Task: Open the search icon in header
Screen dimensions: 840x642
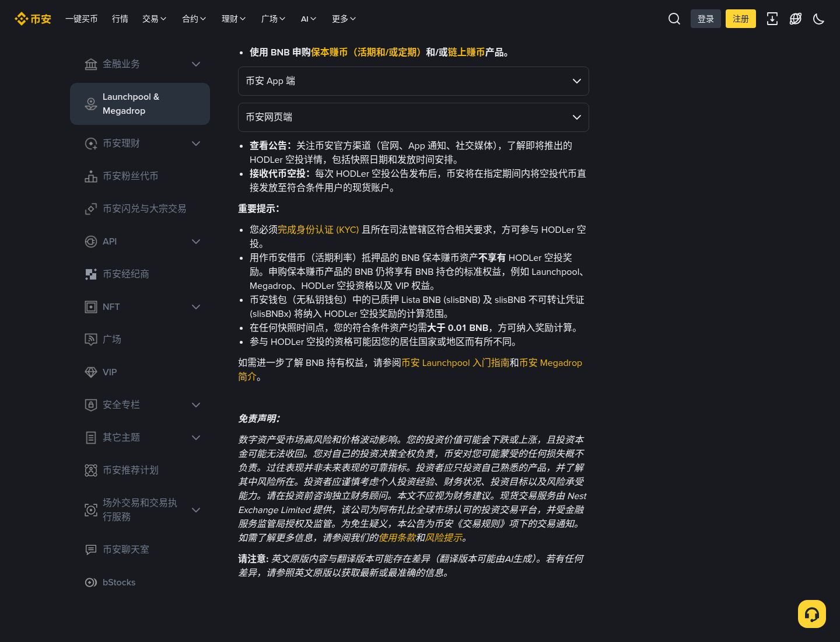Action: pyautogui.click(x=674, y=19)
